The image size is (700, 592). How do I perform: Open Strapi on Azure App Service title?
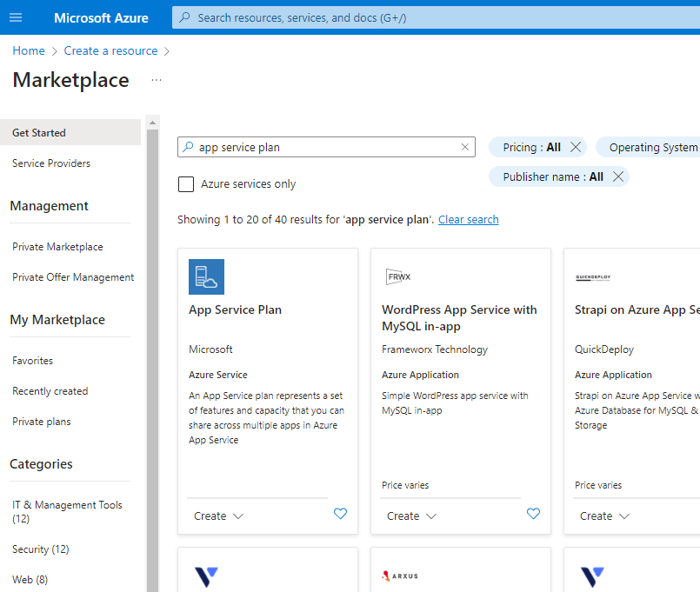[x=637, y=309]
